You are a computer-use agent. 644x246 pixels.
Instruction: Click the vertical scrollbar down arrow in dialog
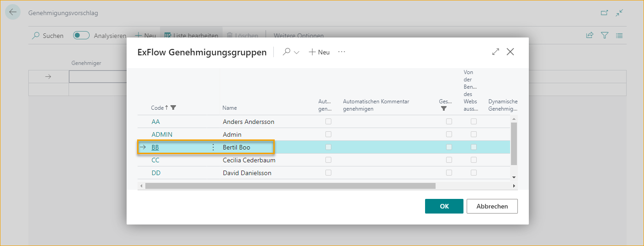514,177
